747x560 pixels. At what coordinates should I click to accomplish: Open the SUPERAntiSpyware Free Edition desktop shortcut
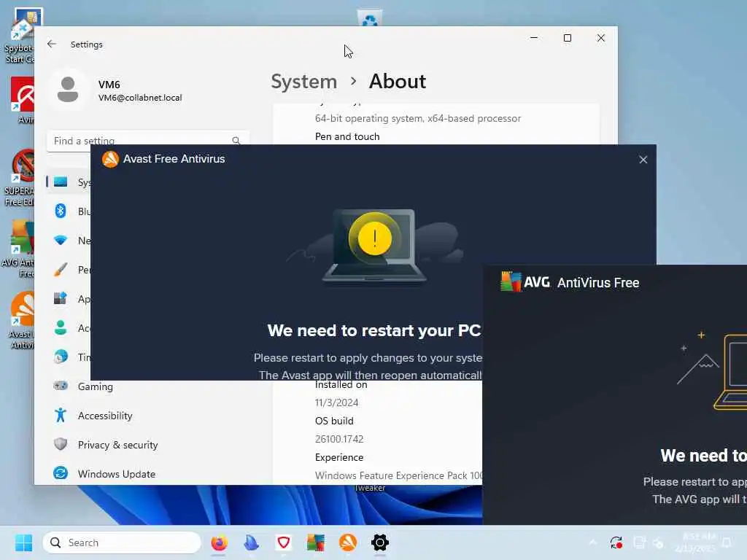point(19,177)
